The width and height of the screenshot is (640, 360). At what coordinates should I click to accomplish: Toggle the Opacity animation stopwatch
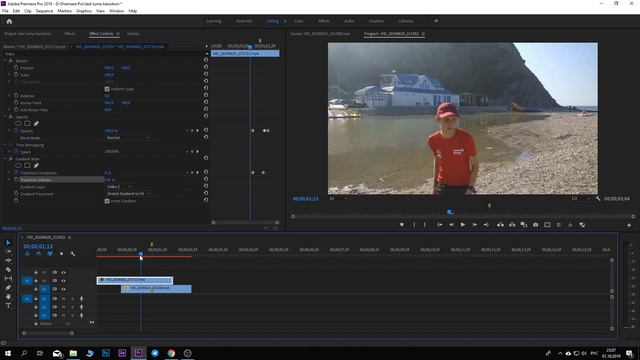16,131
